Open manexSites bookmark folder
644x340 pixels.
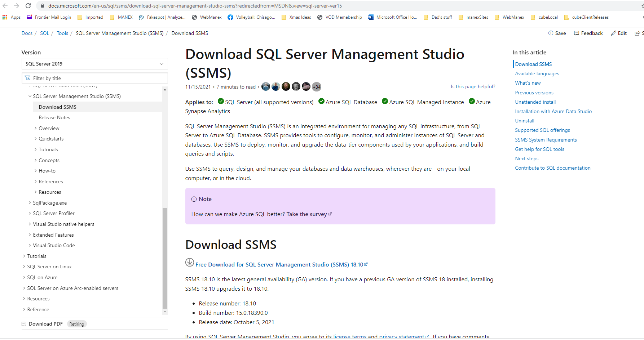(x=473, y=17)
